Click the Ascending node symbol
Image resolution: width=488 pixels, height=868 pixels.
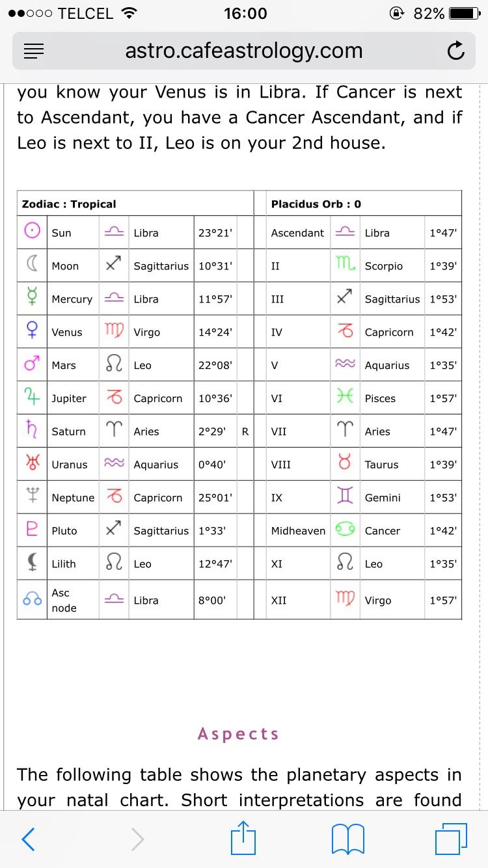coord(32,599)
